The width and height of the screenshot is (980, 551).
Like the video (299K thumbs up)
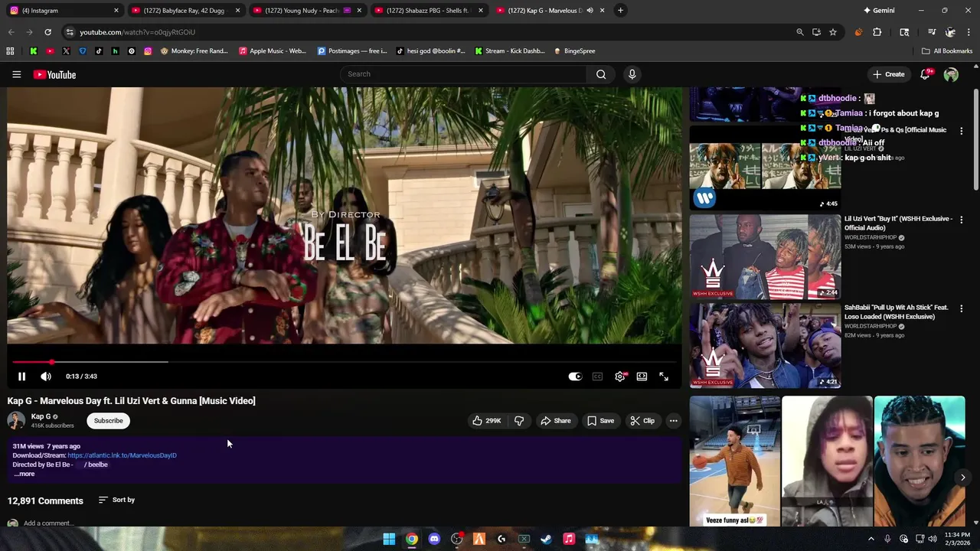pos(486,421)
